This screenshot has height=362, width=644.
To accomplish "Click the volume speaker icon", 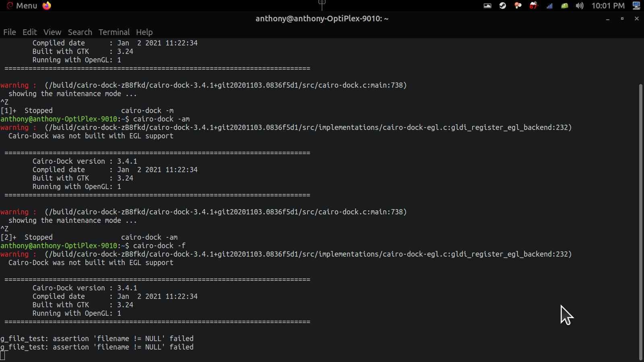I will coord(580,6).
